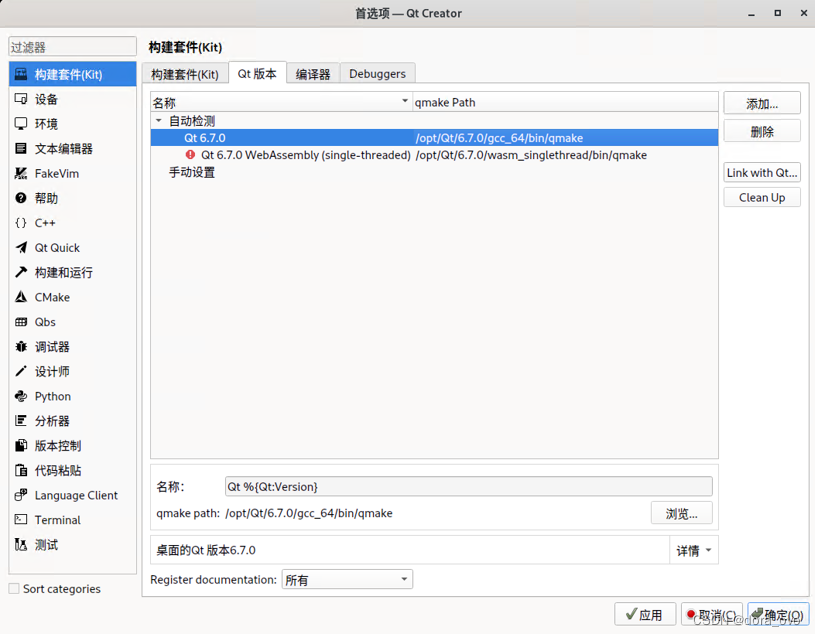Collapse the 自动检测 tree section

[159, 120]
